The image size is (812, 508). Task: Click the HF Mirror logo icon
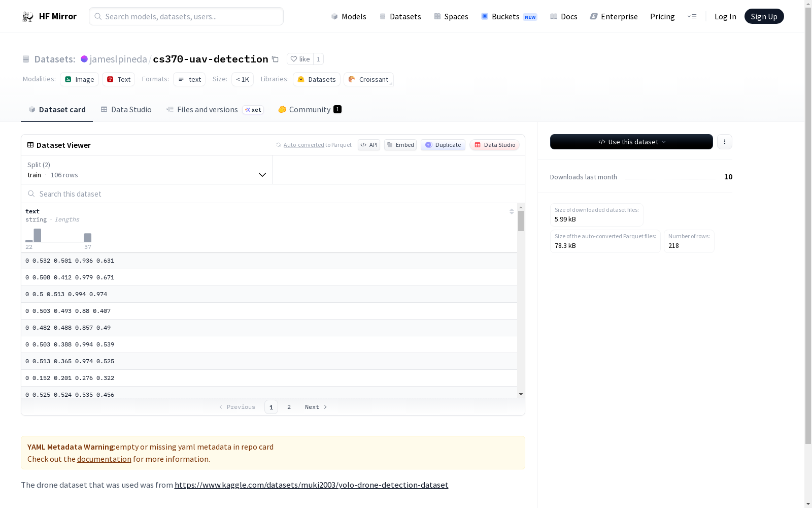[27, 17]
